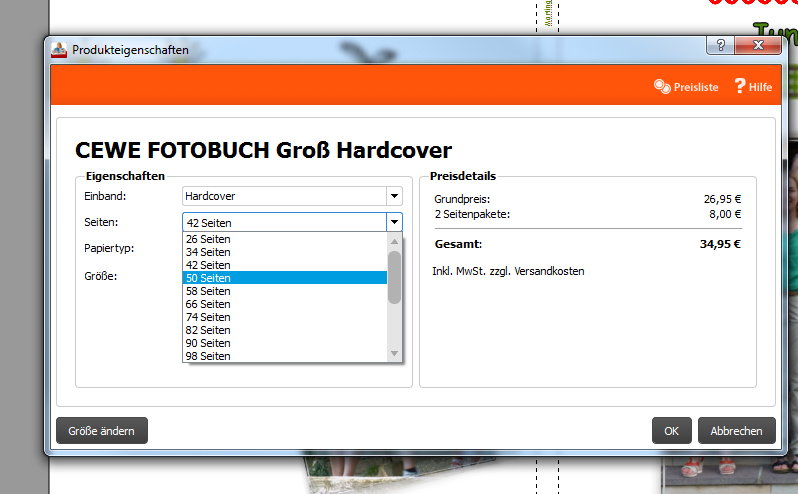Click the title bar help question button
Image resolution: width=798 pixels, height=494 pixels.
point(720,45)
